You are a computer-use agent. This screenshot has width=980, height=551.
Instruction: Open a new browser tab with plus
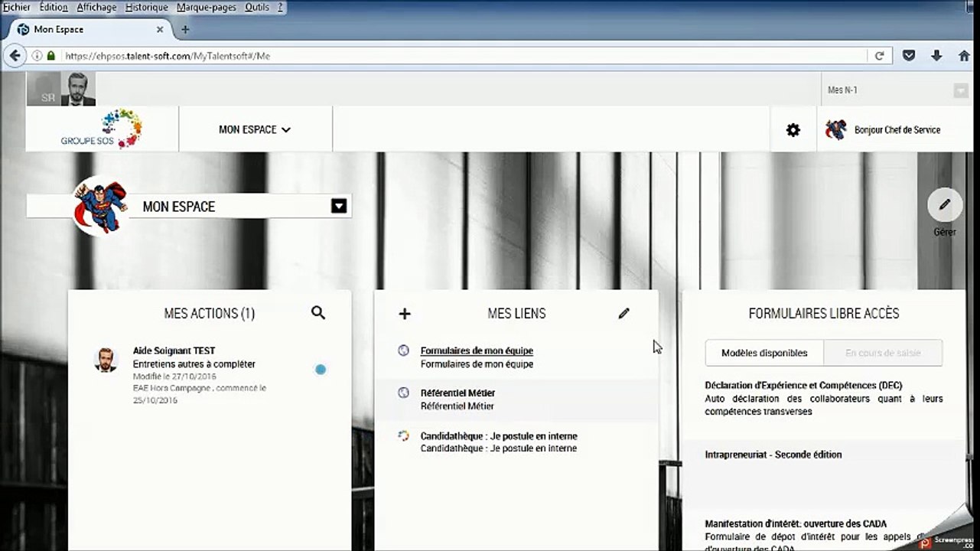pos(184,30)
